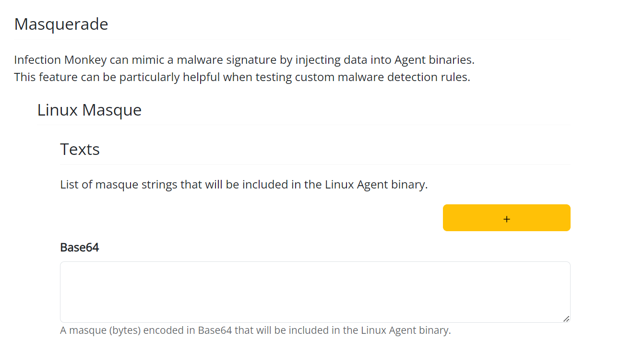Click the divider line under Texts heading
Screen dimensions: 644x353
(315, 165)
